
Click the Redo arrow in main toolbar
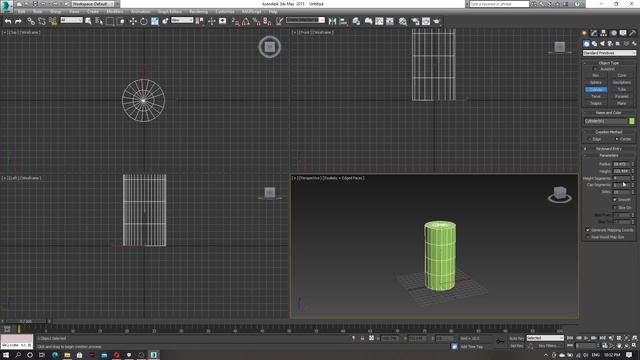pos(18,21)
